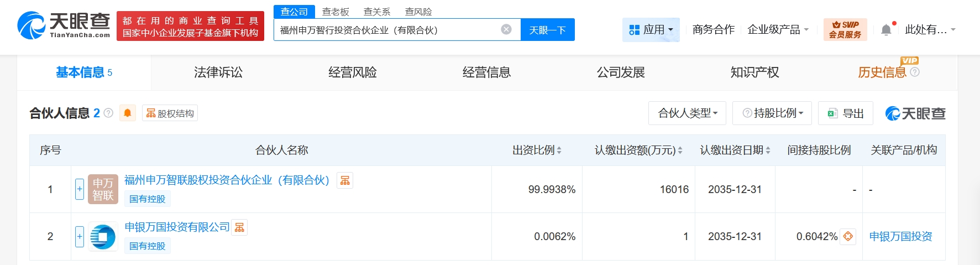Click the SVIP 会员服务 badge

click(x=845, y=29)
